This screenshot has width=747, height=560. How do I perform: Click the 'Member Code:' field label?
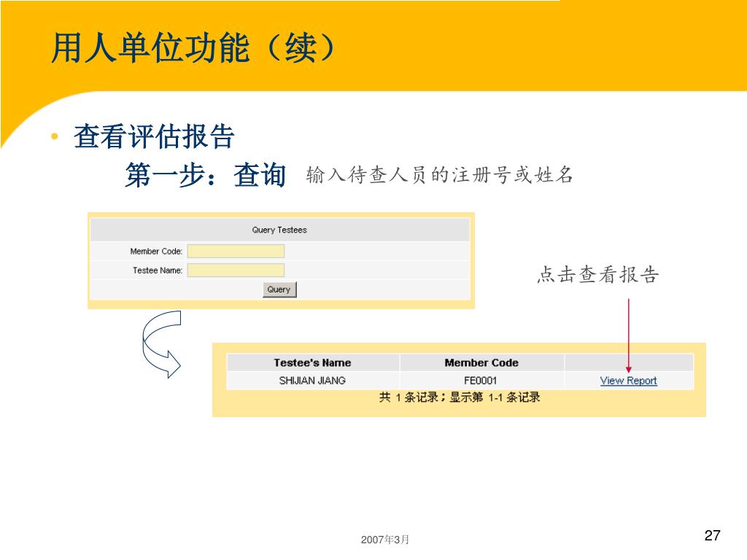tap(156, 252)
